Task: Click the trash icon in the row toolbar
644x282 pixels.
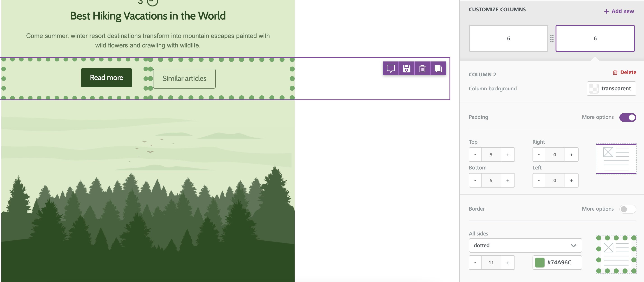Action: click(422, 68)
